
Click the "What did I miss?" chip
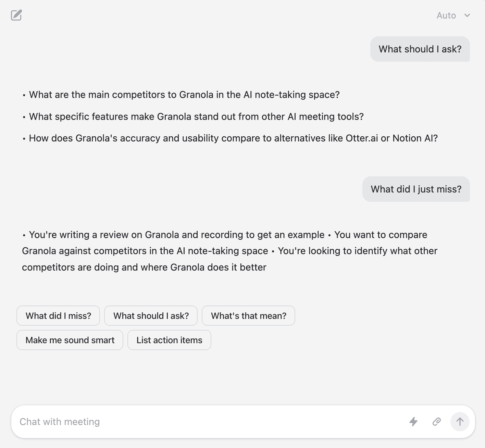(x=58, y=315)
